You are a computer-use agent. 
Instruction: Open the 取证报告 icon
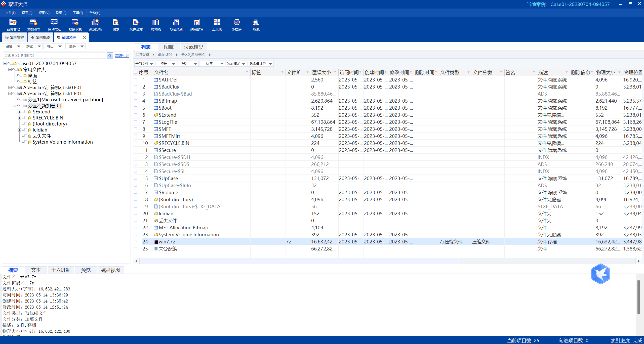point(176,25)
